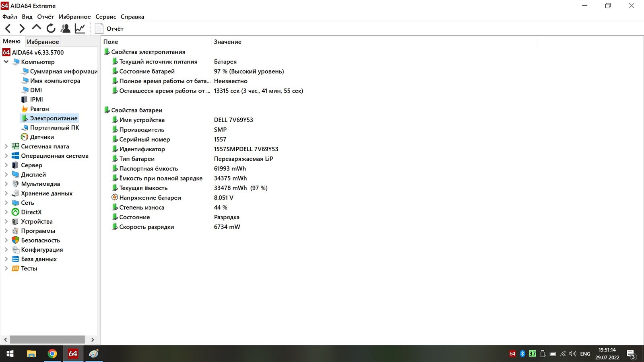The height and width of the screenshot is (362, 644).
Task: Open File Explorer from the taskbar
Action: tap(31, 354)
